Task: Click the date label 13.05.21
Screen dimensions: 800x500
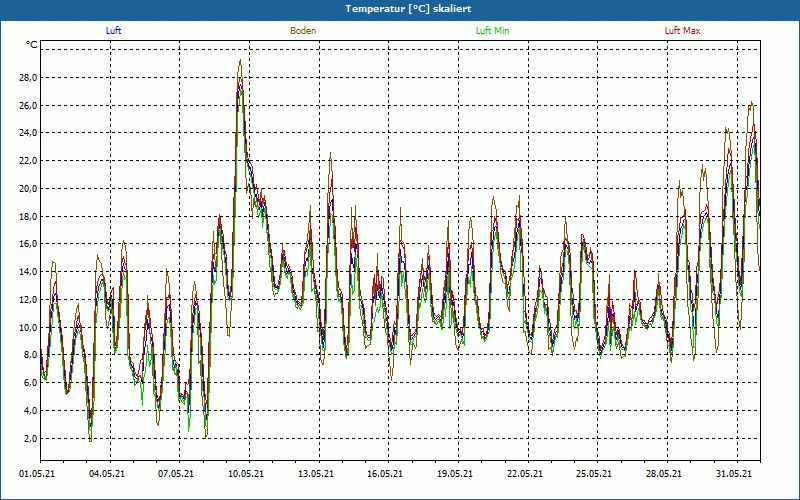Action: [x=316, y=474]
